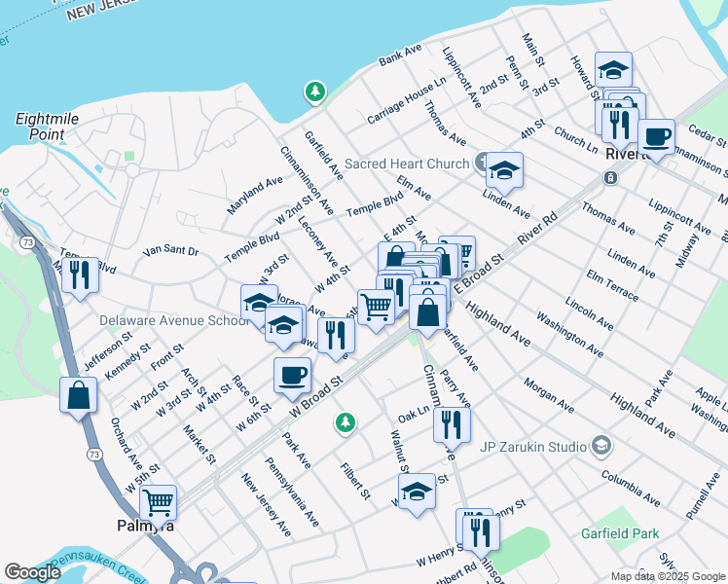Click the Route 73 shield near Orchard Ave

pos(94,454)
